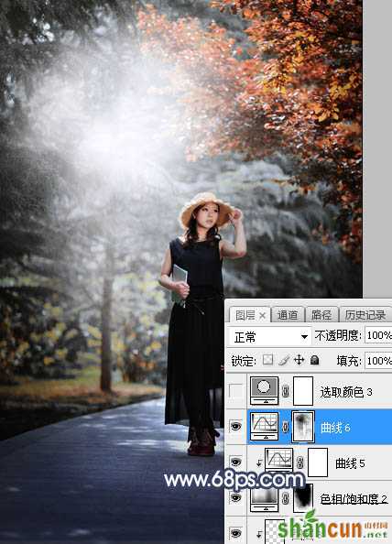Screen dimensions: 392x544
Task: Click the lock image pixels brush icon
Action: coord(284,360)
